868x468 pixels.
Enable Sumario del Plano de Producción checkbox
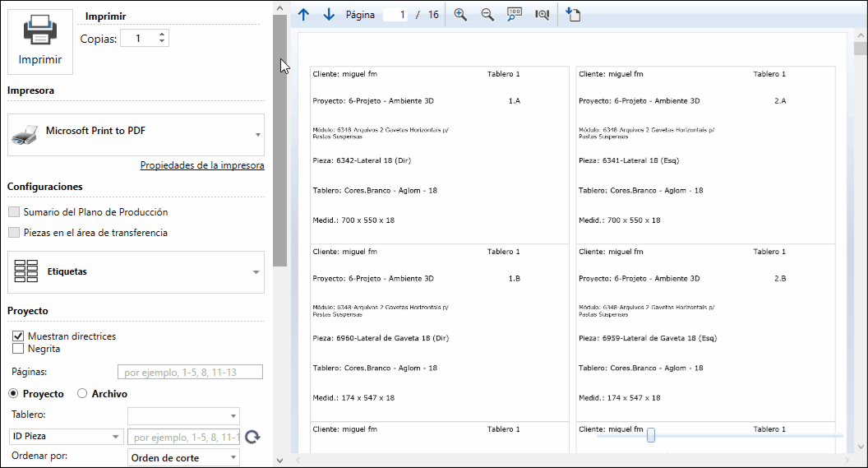tap(14, 212)
